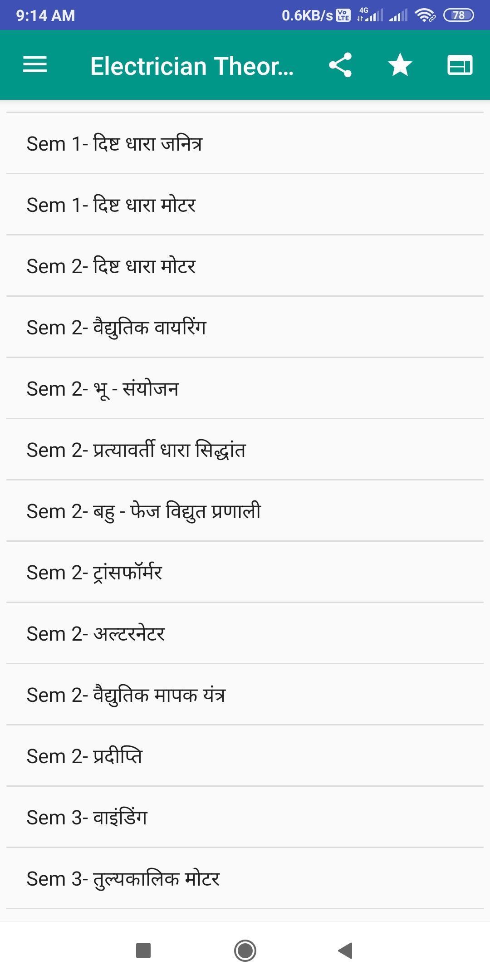
Task: Select Sem 2- अल्टरनेटर entry
Action: tap(245, 634)
